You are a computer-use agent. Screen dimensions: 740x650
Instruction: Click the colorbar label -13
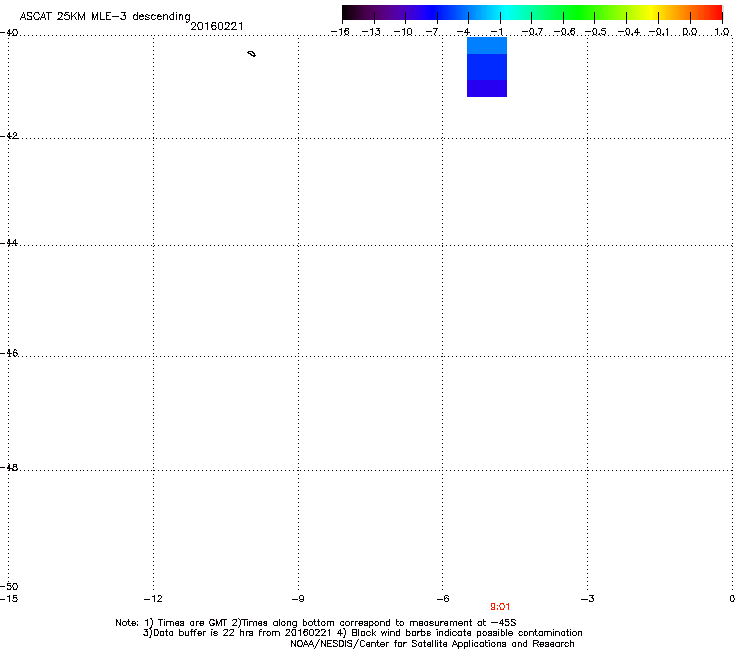[371, 32]
